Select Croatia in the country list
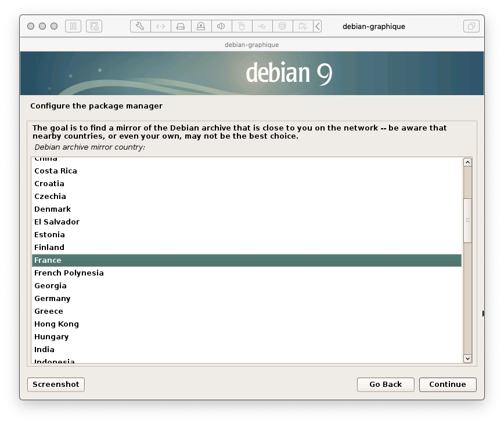This screenshot has height=424, width=504. pos(247,184)
